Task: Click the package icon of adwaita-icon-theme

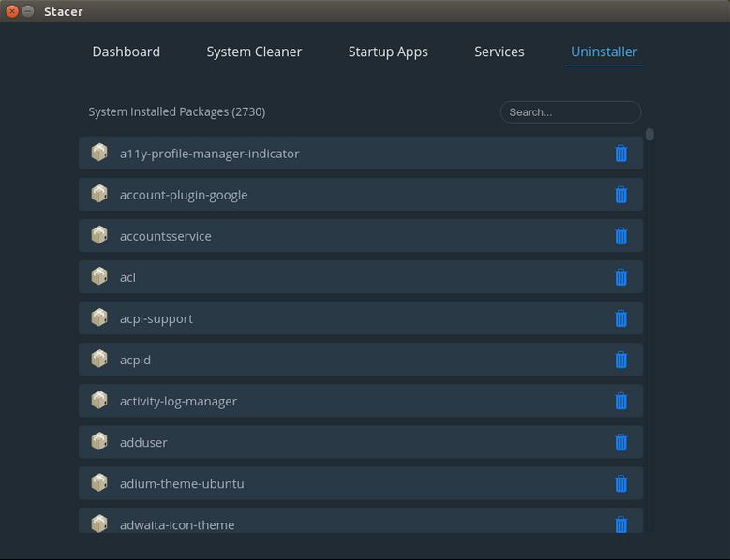Action: coord(99,523)
